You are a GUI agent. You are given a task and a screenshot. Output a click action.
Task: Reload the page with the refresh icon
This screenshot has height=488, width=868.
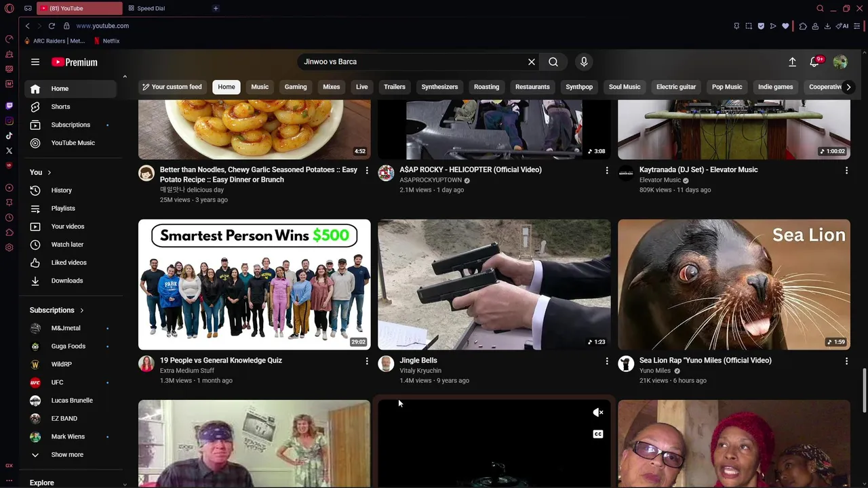(x=52, y=26)
